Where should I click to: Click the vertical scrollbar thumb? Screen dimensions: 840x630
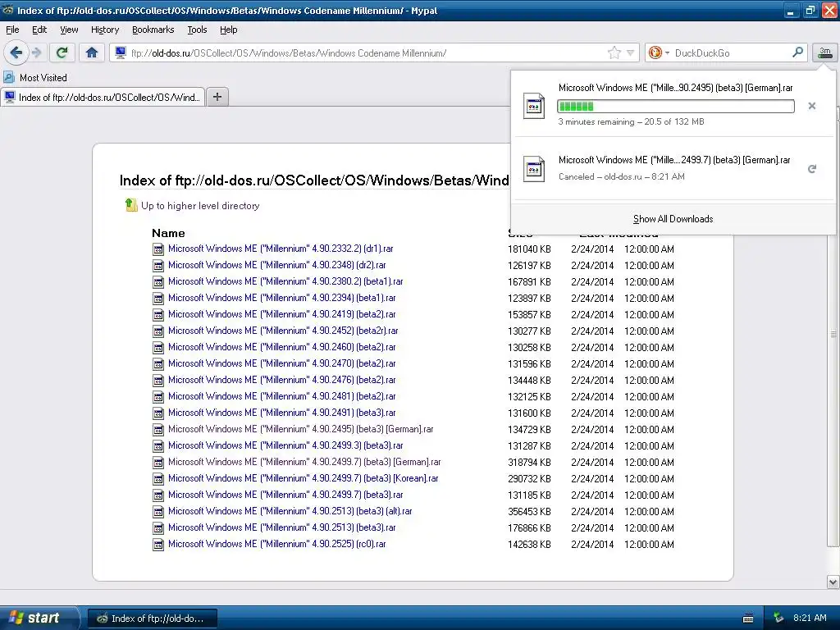(x=833, y=334)
